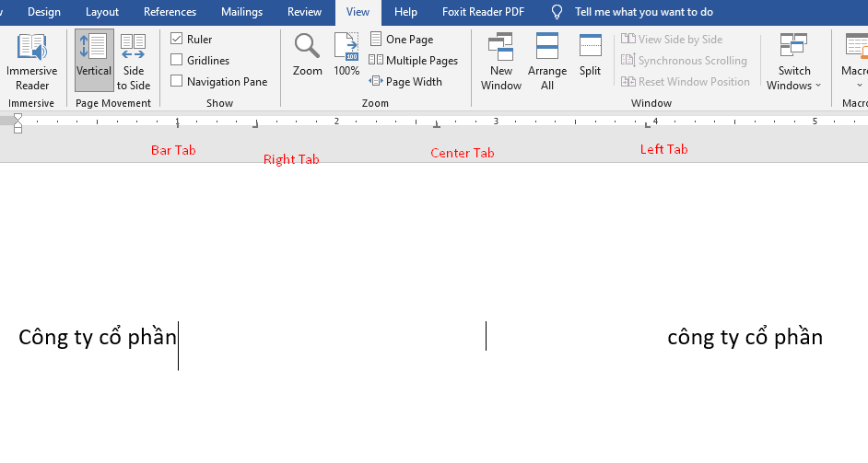868x463 pixels.
Task: Open the Foxit Reader PDF tab
Action: (483, 12)
